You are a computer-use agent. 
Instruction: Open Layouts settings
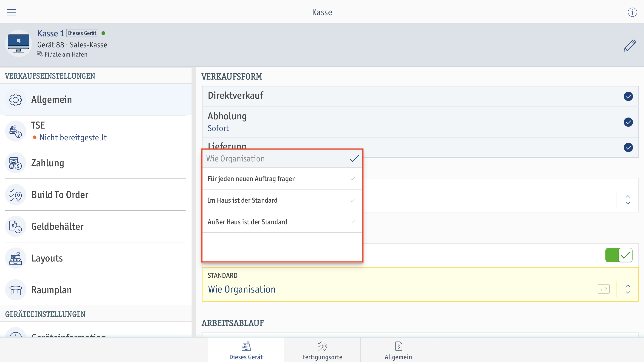click(x=96, y=258)
